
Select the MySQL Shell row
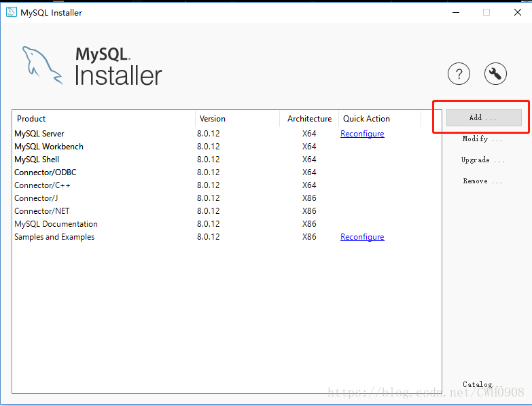coord(227,160)
